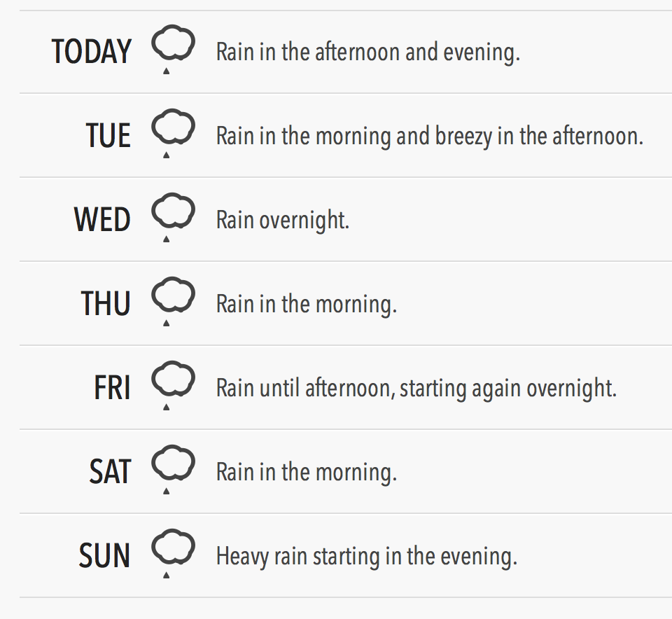This screenshot has height=619, width=672.
Task: Click the rain cloud icon for Sunday
Action: [x=173, y=551]
